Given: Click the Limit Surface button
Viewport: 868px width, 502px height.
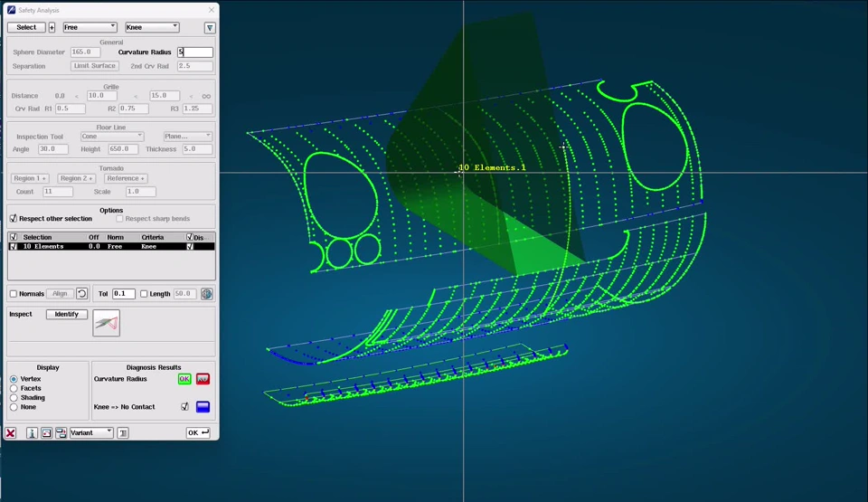Looking at the screenshot, I should pyautogui.click(x=95, y=66).
